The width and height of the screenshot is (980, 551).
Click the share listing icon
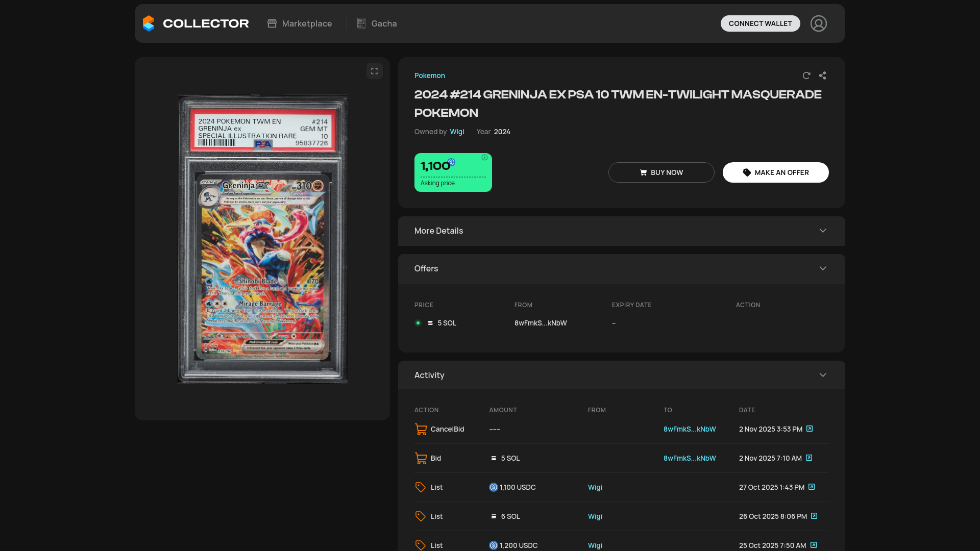(x=823, y=76)
